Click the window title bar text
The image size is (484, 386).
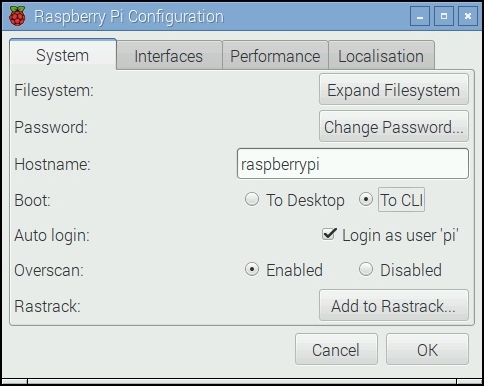[129, 17]
